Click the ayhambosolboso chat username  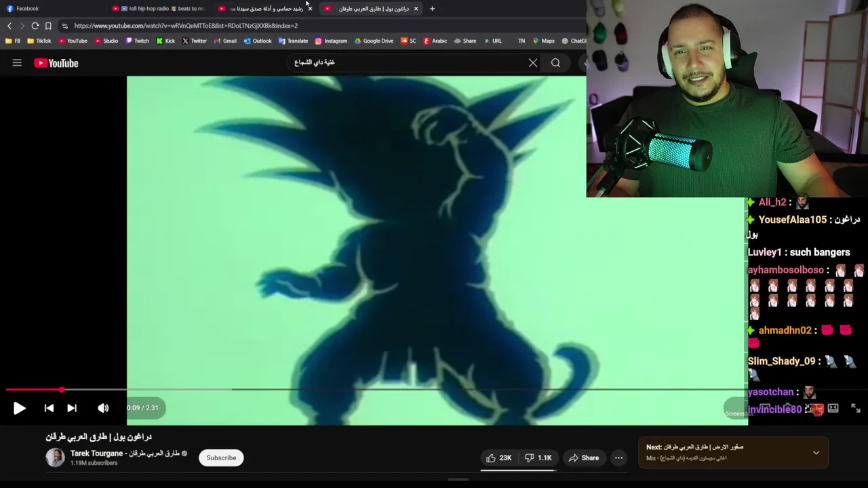(x=785, y=270)
